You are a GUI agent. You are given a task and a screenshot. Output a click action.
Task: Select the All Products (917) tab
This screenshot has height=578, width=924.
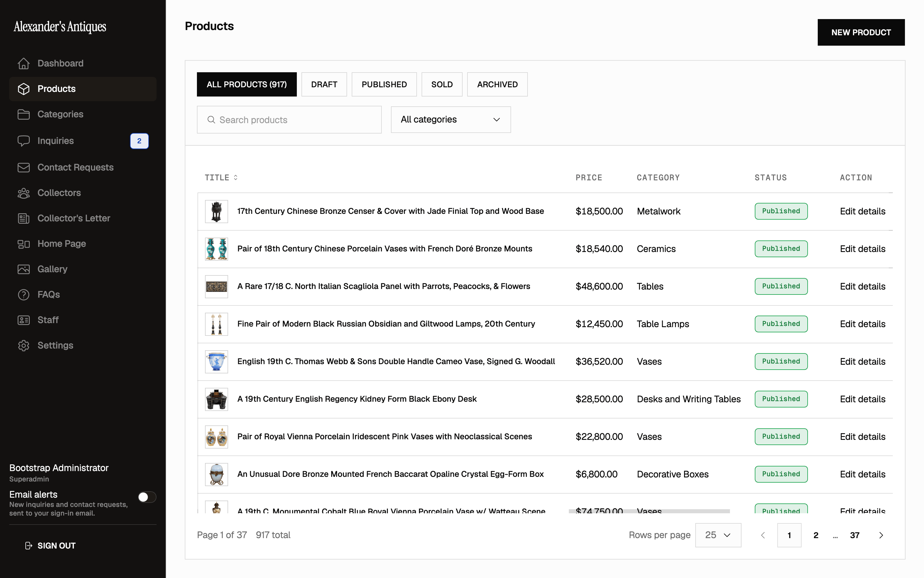(247, 84)
